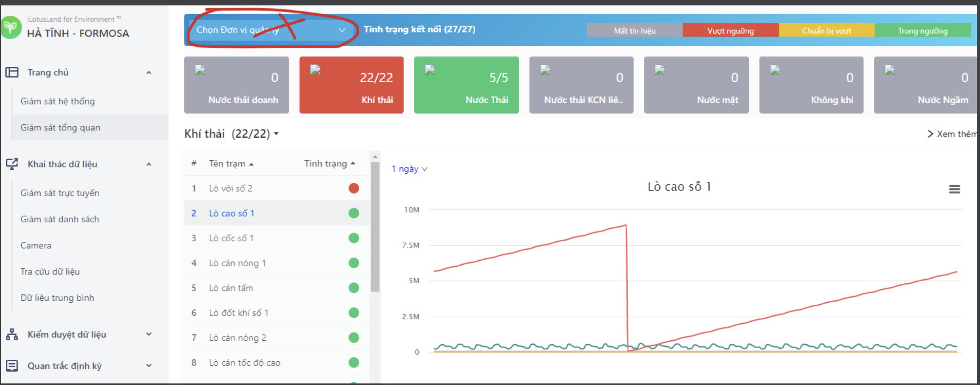Click the Tình trạng kết nối (27/27) text
Screen dimensions: 980x385
419,29
